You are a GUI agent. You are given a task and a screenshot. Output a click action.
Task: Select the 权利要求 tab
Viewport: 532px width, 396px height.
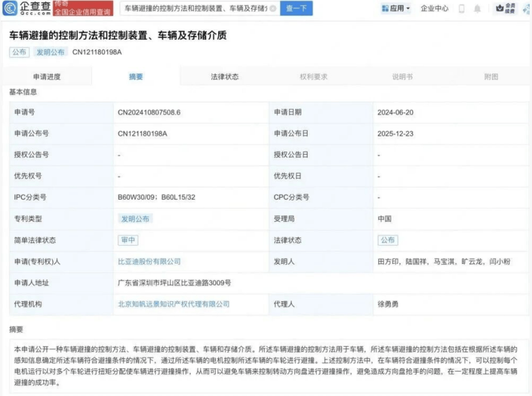tap(313, 77)
